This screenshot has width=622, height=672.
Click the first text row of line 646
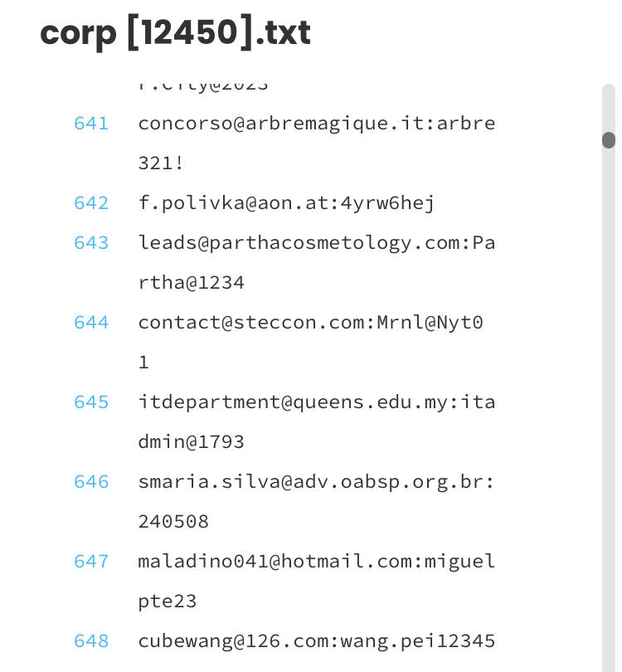point(316,482)
